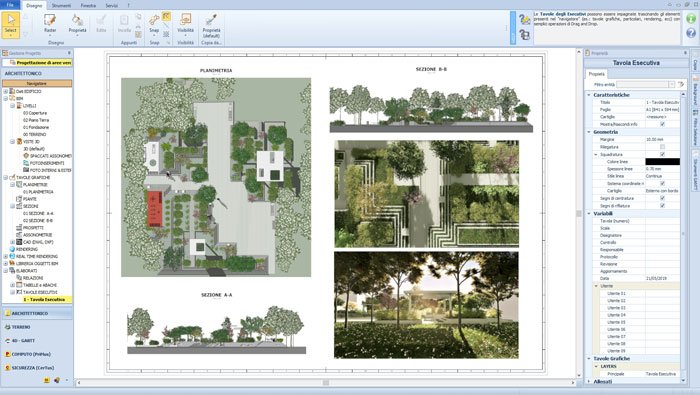Toggle Mostra/Nascondi info checkbox
The height and width of the screenshot is (395, 700).
pos(662,124)
